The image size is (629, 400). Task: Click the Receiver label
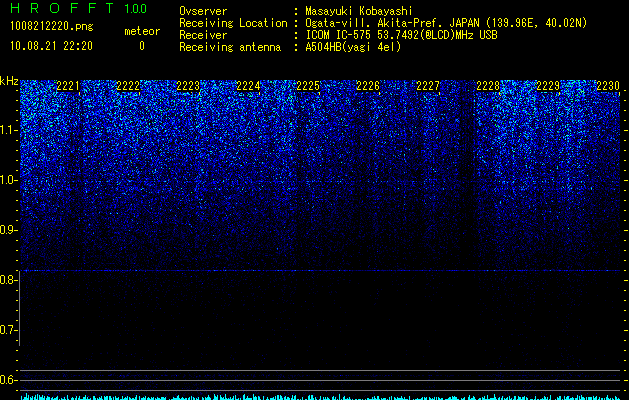tap(203, 35)
